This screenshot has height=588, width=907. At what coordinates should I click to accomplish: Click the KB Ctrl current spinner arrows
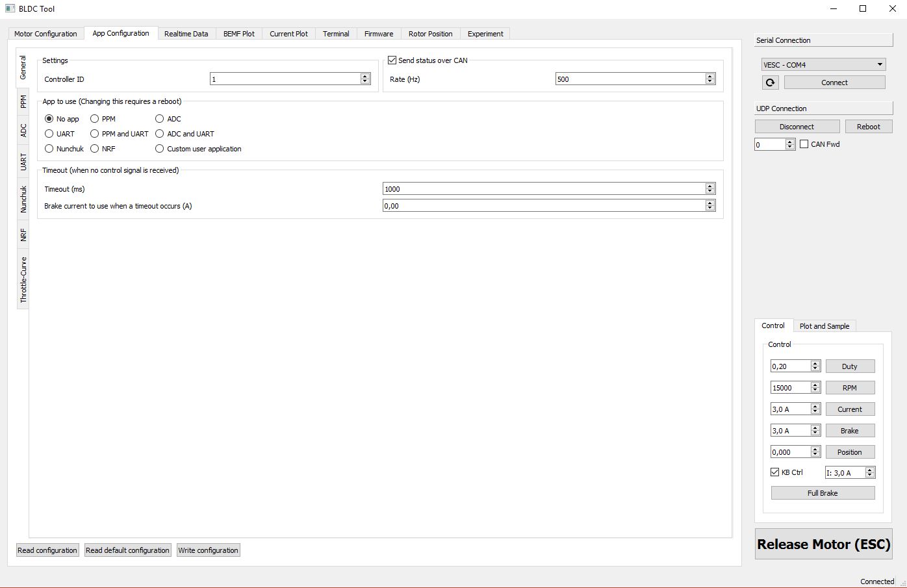871,473
